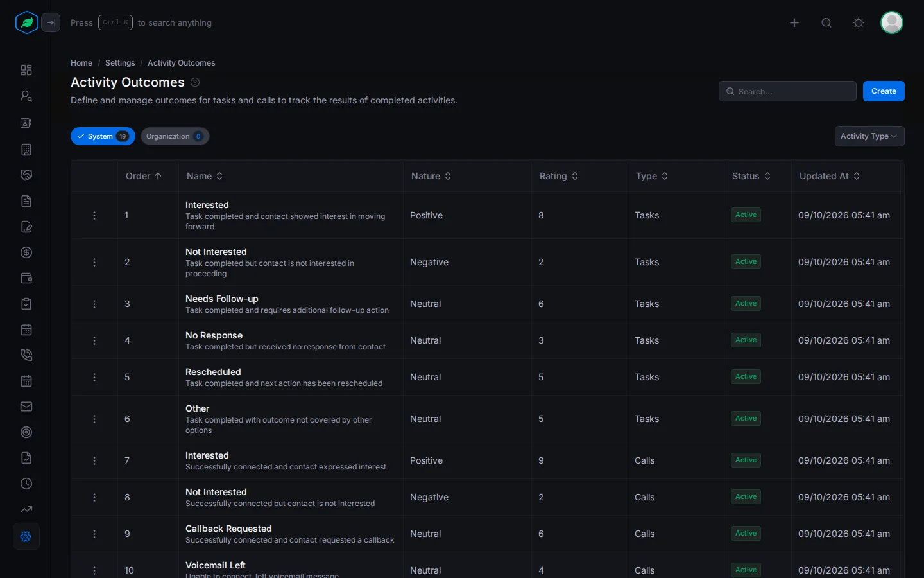Open settings gear icon in sidebar

pos(26,536)
